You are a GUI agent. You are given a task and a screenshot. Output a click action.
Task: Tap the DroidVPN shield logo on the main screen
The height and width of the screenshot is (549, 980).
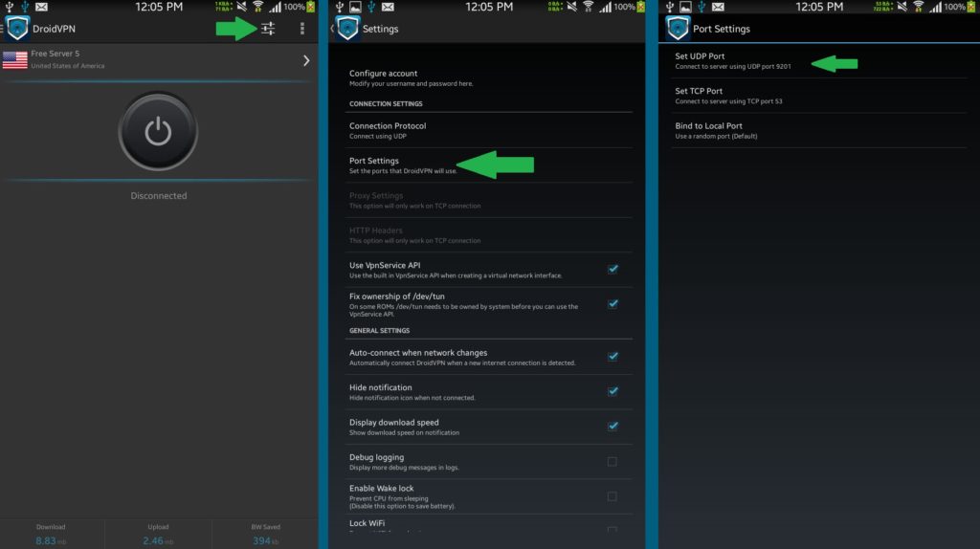(17, 29)
